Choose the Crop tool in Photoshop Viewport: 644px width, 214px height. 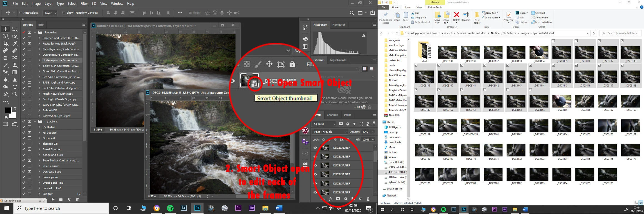(5, 43)
